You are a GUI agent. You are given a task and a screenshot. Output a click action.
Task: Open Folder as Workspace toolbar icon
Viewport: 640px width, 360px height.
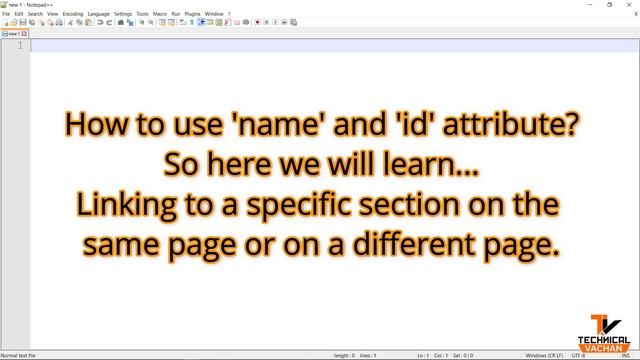[x=237, y=22]
